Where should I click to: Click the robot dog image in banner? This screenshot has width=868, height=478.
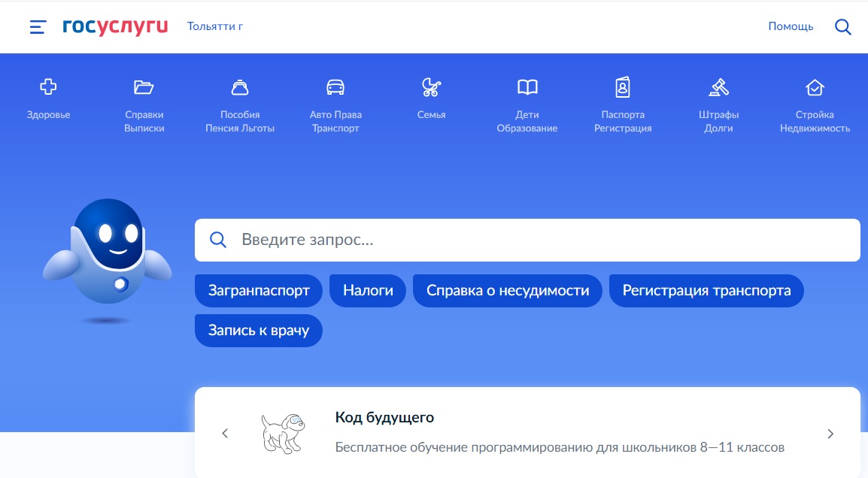pos(283,433)
